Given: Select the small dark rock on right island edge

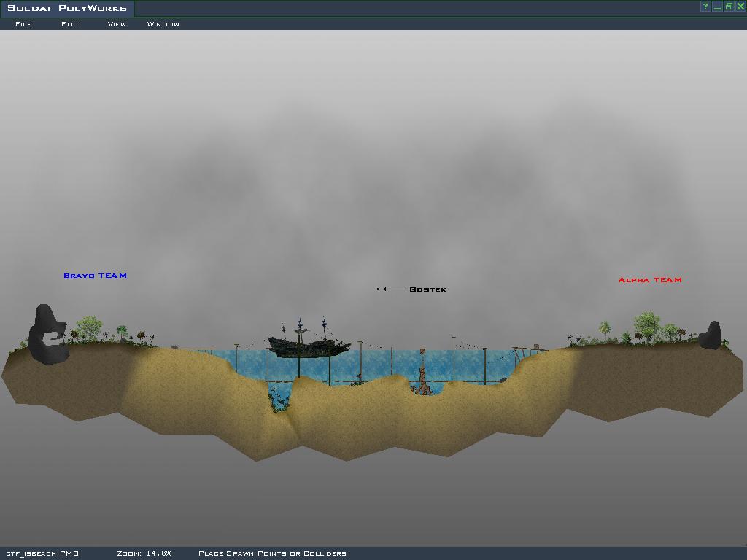Looking at the screenshot, I should pos(711,336).
